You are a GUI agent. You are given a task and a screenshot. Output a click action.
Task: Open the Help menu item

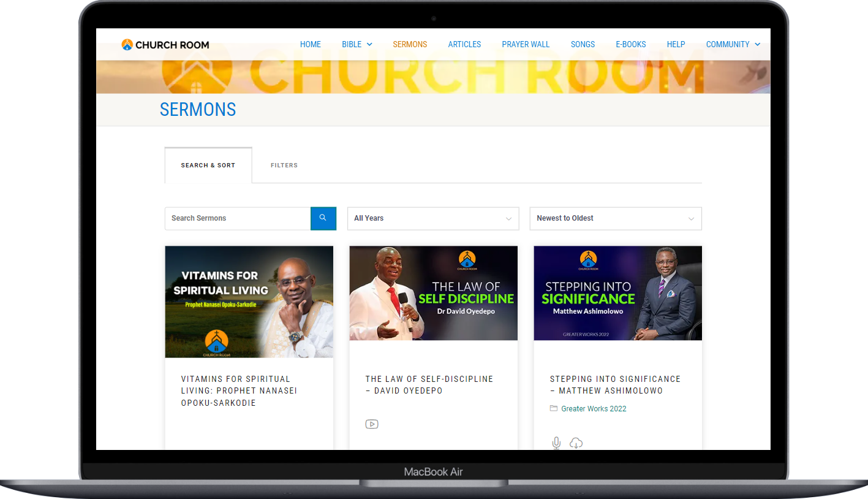[676, 44]
